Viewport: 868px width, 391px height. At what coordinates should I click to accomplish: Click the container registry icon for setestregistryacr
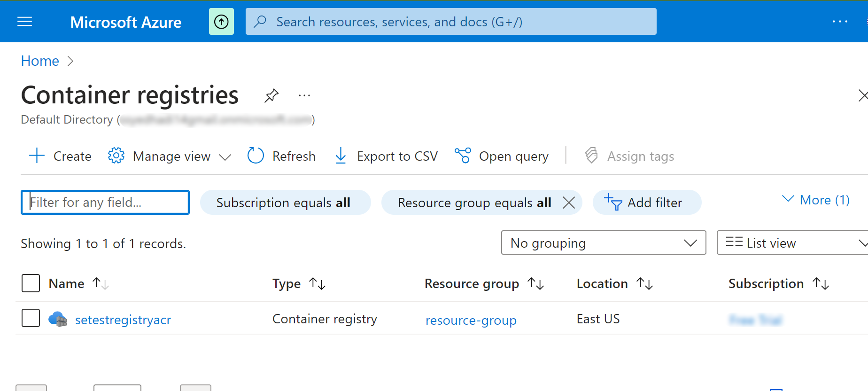(x=58, y=319)
